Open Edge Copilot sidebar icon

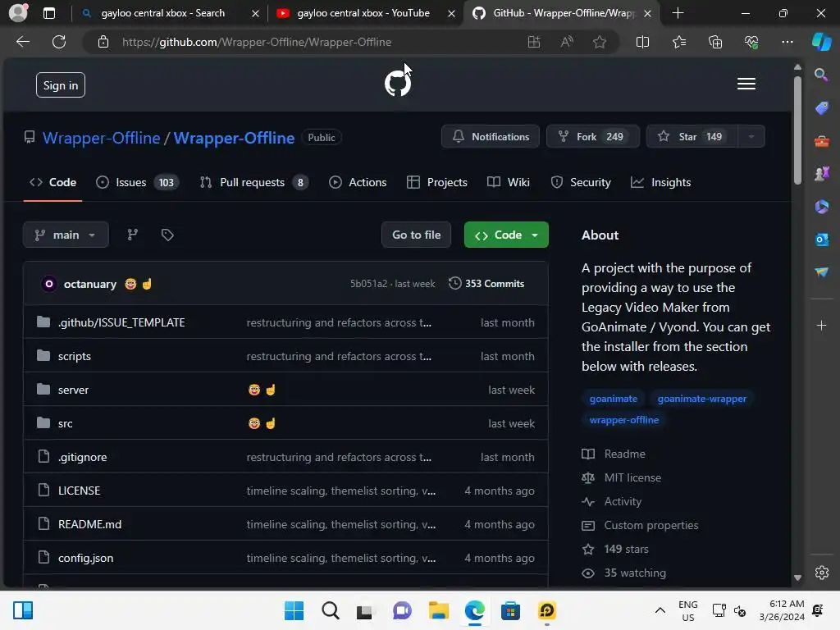pyautogui.click(x=821, y=42)
